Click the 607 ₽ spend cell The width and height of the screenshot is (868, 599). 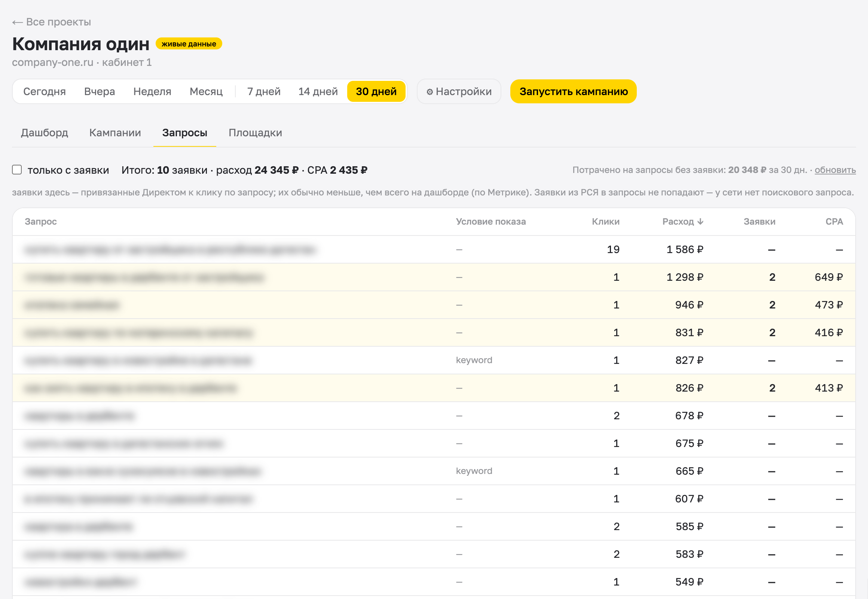click(689, 499)
